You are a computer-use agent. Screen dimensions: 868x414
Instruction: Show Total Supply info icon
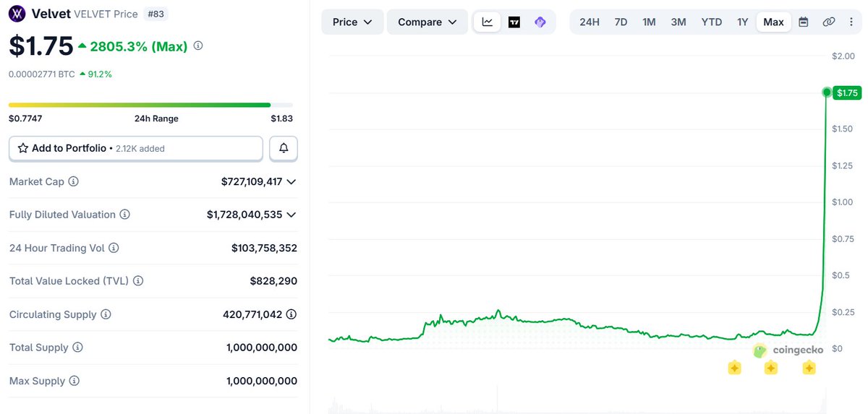[77, 348]
